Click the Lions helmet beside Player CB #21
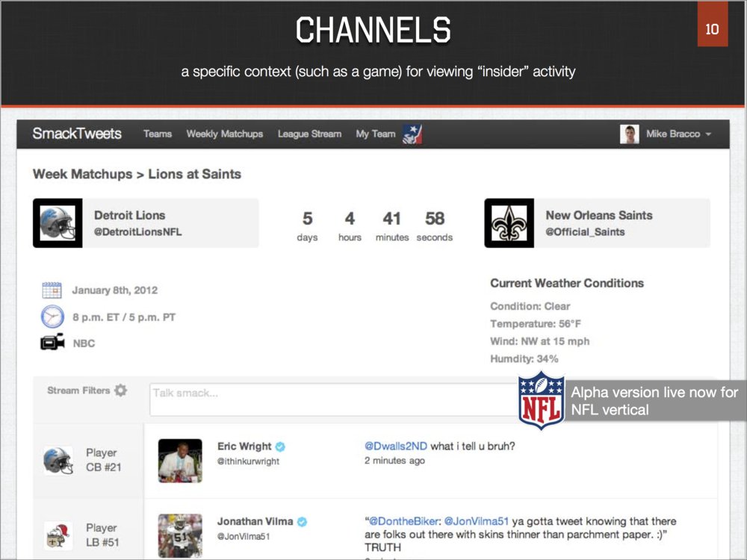 point(58,460)
